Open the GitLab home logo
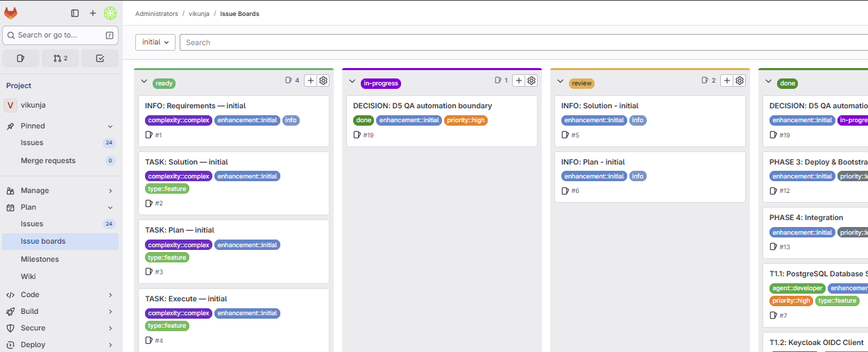 tap(11, 13)
